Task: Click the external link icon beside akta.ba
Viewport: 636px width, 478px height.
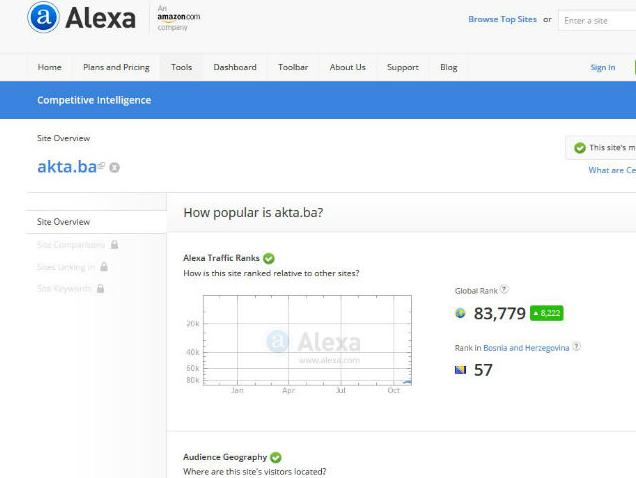Action: (x=101, y=166)
